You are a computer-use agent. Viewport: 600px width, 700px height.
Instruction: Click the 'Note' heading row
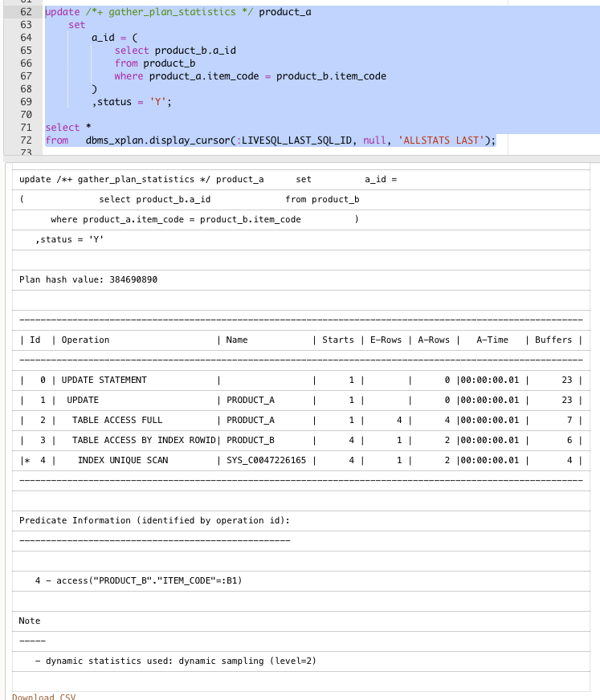point(301,621)
